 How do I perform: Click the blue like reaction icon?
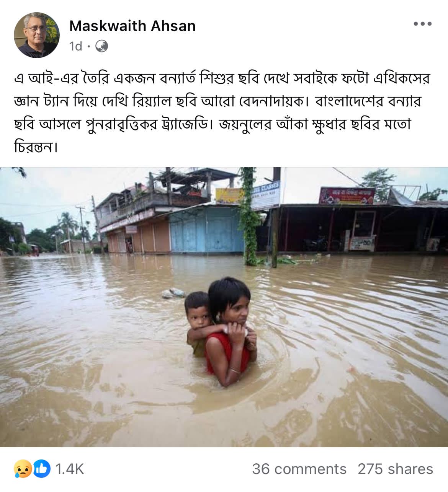click(x=42, y=469)
